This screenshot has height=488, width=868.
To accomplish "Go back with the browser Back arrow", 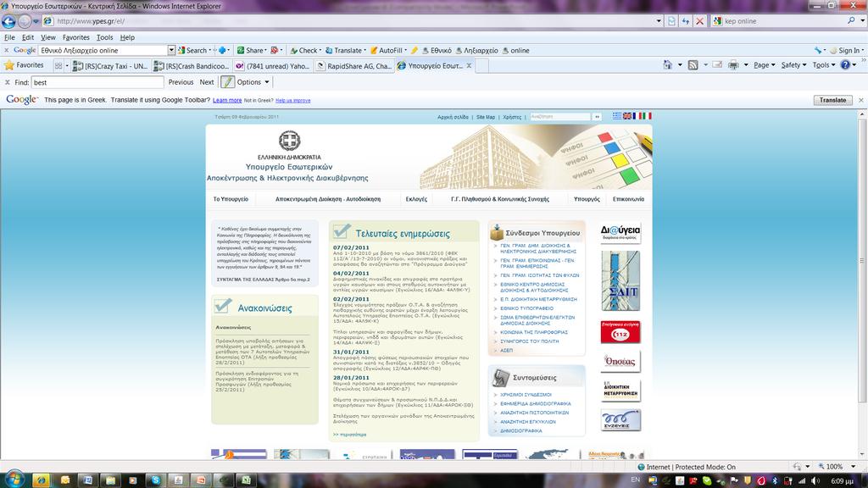I will point(8,21).
